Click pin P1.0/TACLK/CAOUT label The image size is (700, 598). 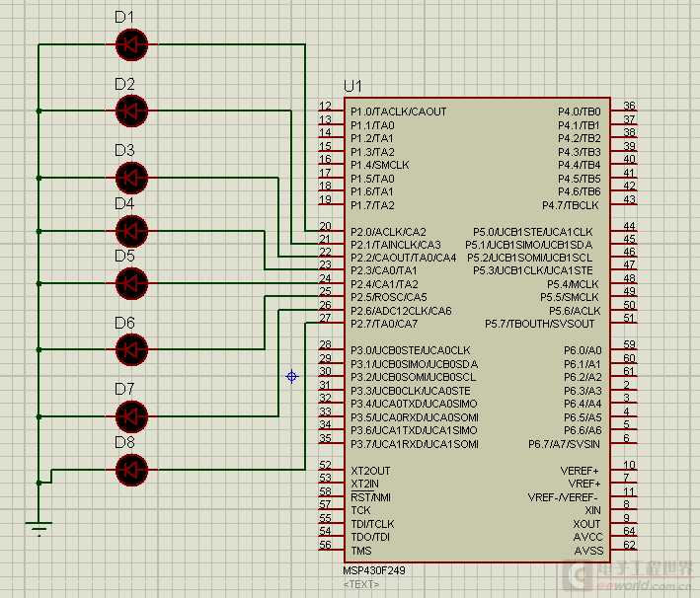[398, 112]
